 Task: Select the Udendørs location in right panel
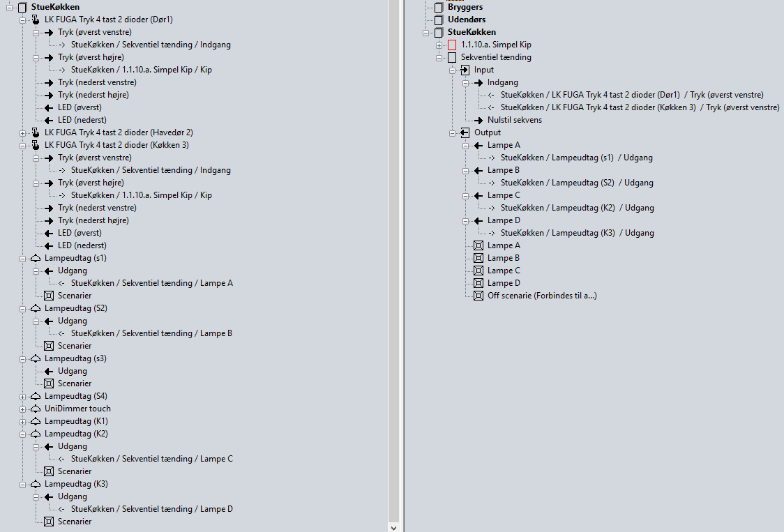coord(466,20)
